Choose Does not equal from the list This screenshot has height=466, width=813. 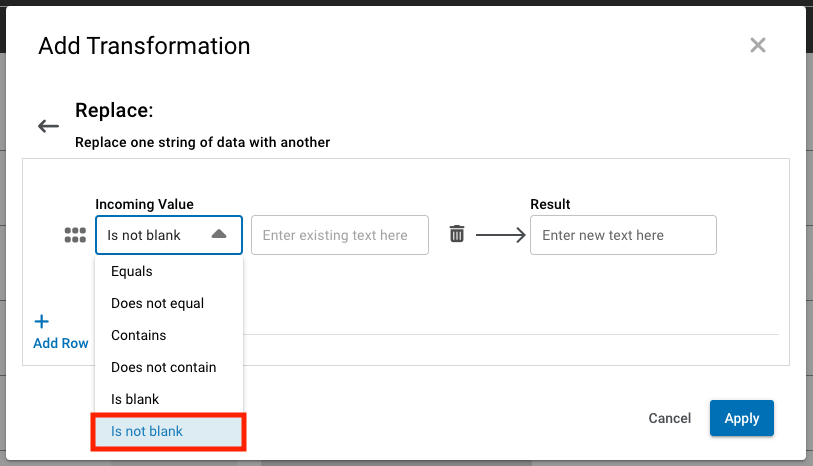click(x=158, y=303)
